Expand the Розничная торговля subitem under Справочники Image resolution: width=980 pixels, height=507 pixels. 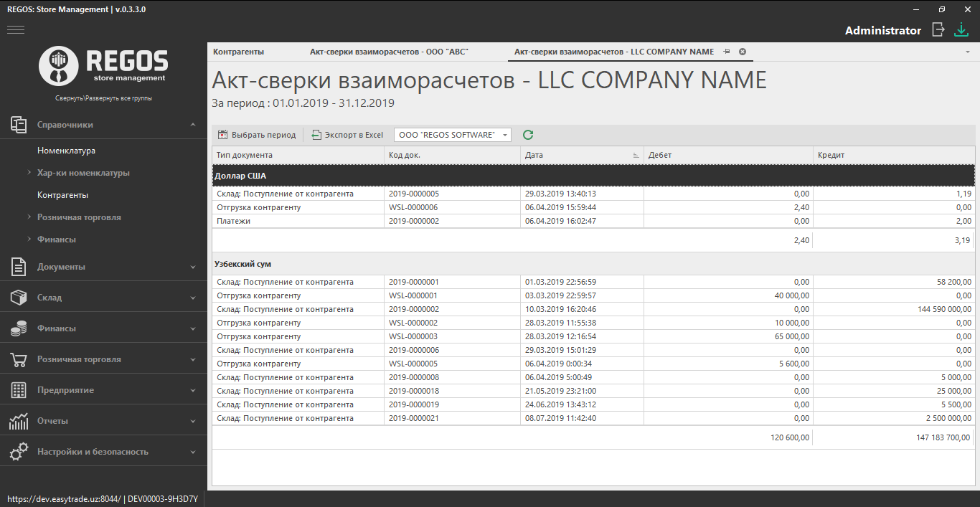[x=29, y=217]
